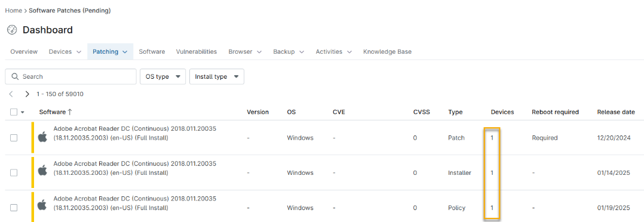Screen dimensions: 644x222
Task: Sort by the CVSS column header
Action: [421, 112]
